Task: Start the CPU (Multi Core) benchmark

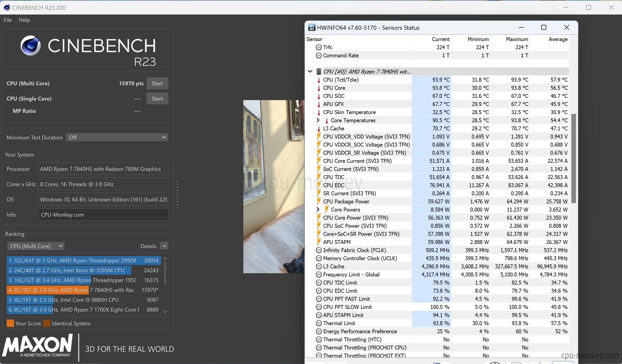Action: tap(157, 83)
